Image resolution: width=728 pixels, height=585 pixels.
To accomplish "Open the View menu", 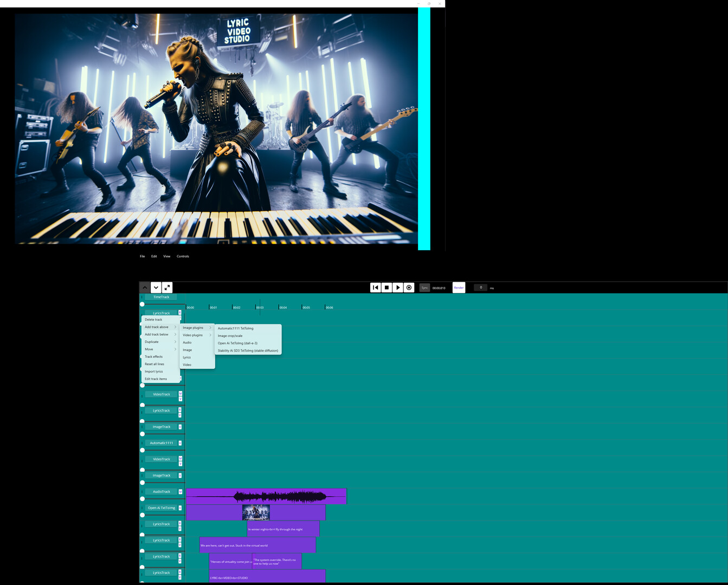I will coord(167,256).
